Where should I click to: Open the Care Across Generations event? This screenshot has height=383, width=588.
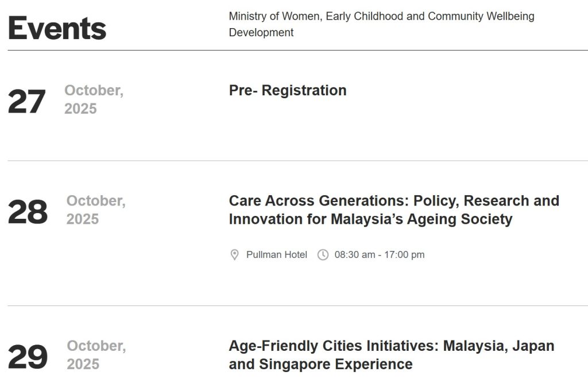[x=393, y=210]
